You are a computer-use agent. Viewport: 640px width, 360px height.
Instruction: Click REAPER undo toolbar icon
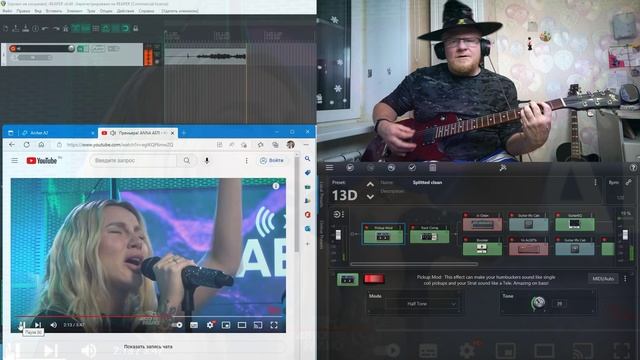pos(45,28)
